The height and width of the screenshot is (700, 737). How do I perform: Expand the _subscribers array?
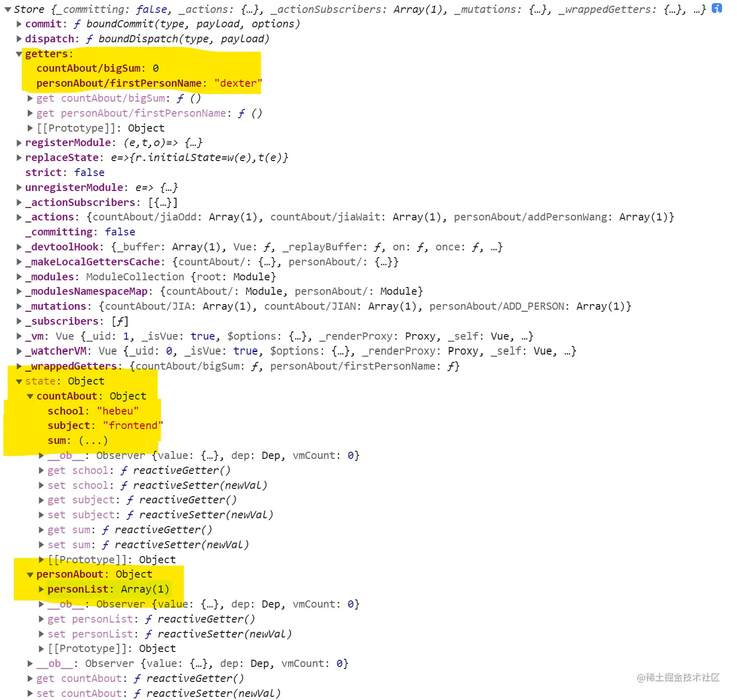pyautogui.click(x=19, y=321)
